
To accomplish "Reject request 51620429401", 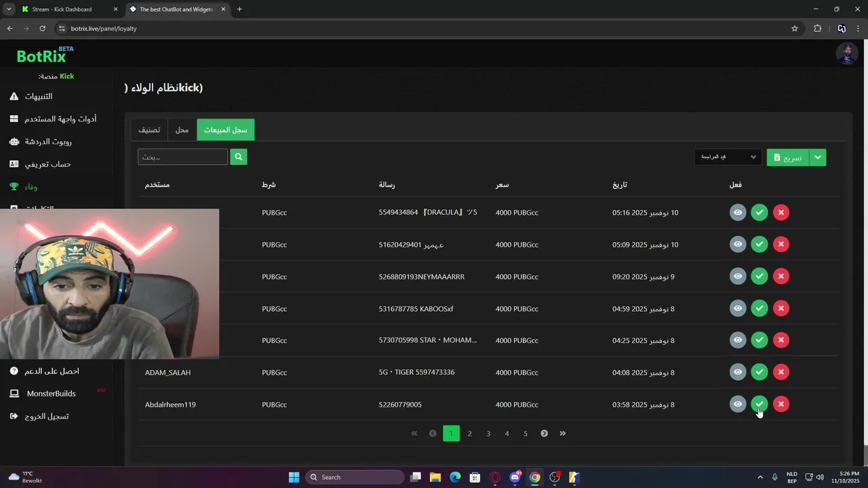I will 781,244.
